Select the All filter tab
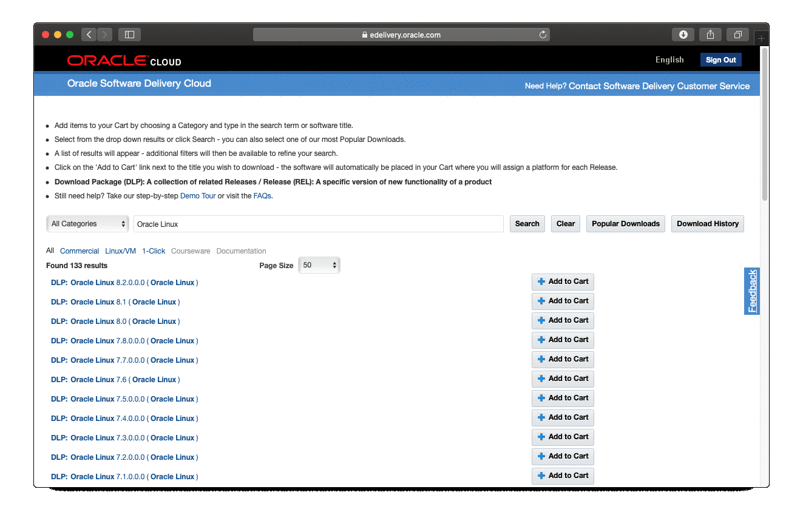Viewport: 803px width, 532px height. [x=50, y=251]
